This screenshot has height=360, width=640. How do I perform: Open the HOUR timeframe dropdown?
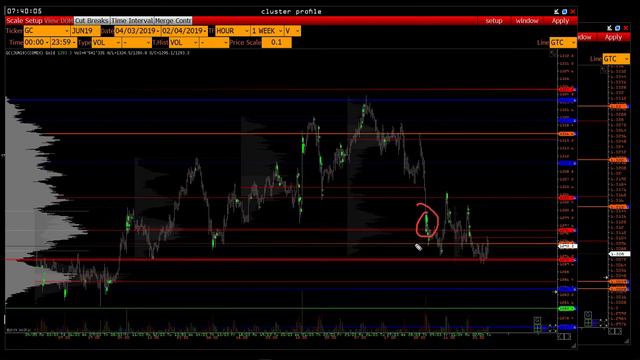(x=232, y=31)
